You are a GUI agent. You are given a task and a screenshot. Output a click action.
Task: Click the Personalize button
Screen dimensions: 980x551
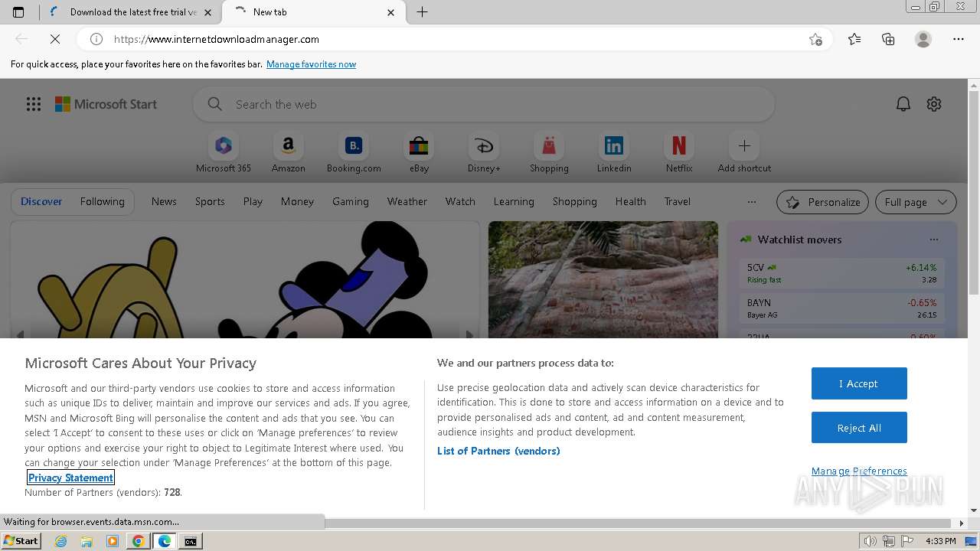822,202
